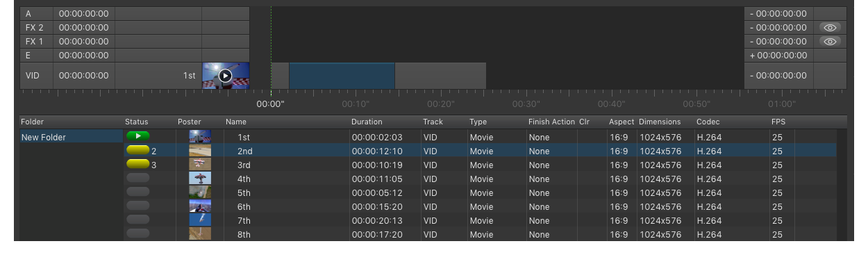Image resolution: width=868 pixels, height=255 pixels.
Task: Select poster thumbnail of 6th clip
Action: coord(200,206)
